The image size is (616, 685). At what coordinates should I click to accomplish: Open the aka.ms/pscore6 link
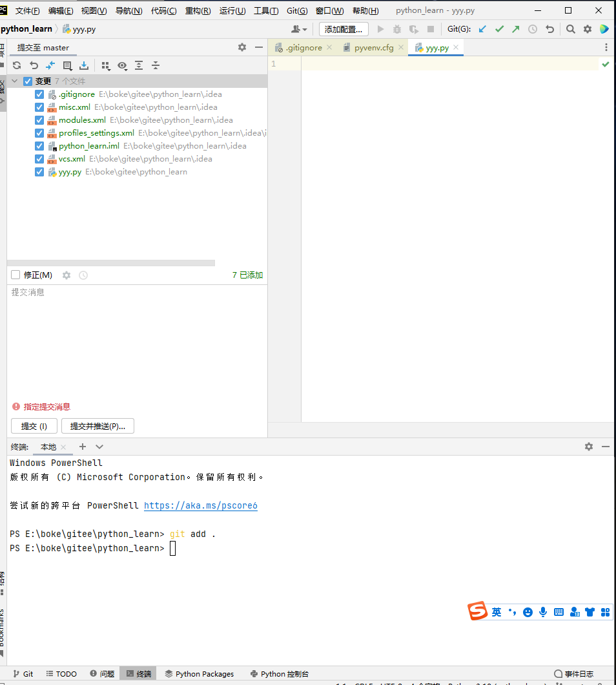pyautogui.click(x=201, y=505)
